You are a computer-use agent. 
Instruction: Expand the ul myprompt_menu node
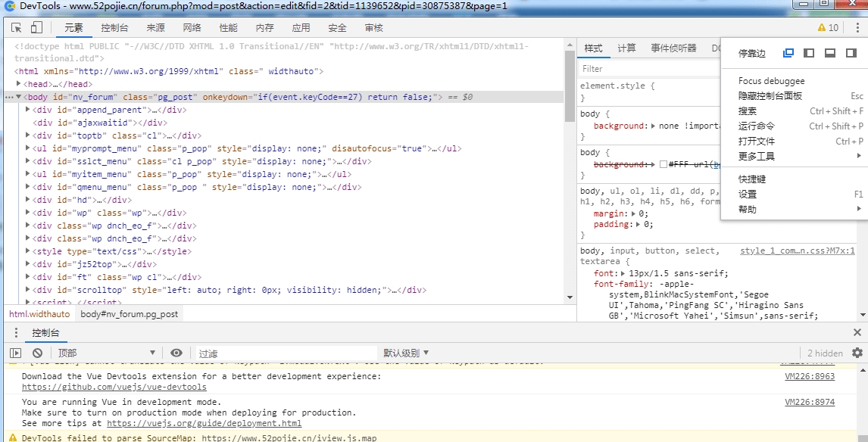click(x=28, y=148)
